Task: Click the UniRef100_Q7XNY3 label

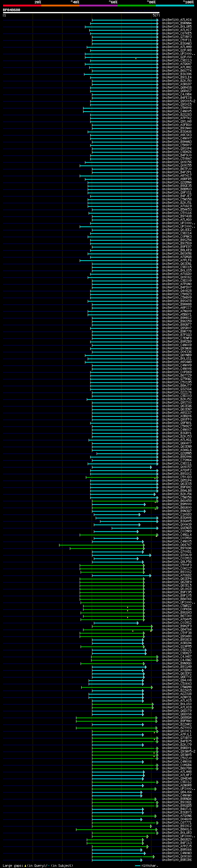Action: click(x=176, y=37)
